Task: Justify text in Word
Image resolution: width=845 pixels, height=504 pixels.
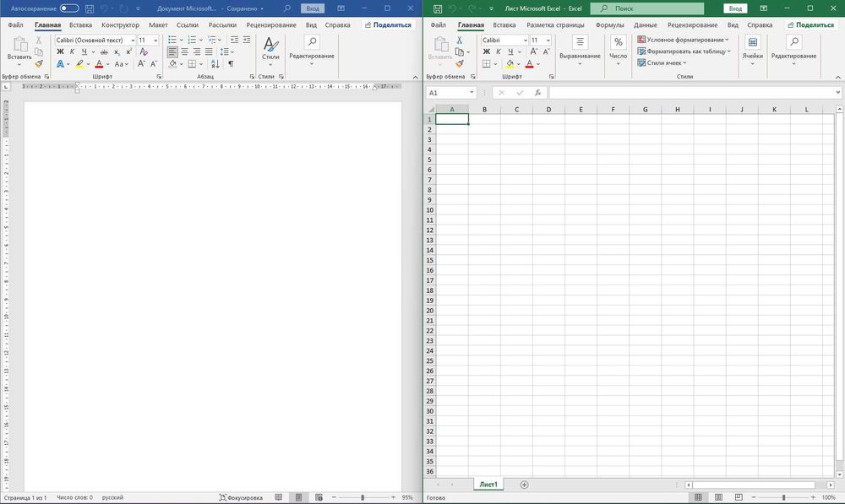Action: pyautogui.click(x=209, y=51)
